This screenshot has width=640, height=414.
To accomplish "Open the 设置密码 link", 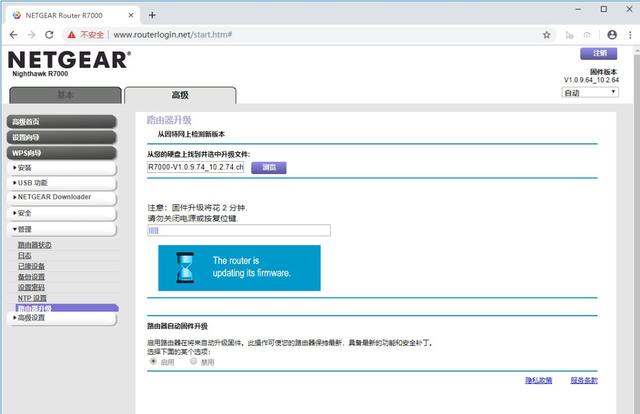I will coord(31,287).
